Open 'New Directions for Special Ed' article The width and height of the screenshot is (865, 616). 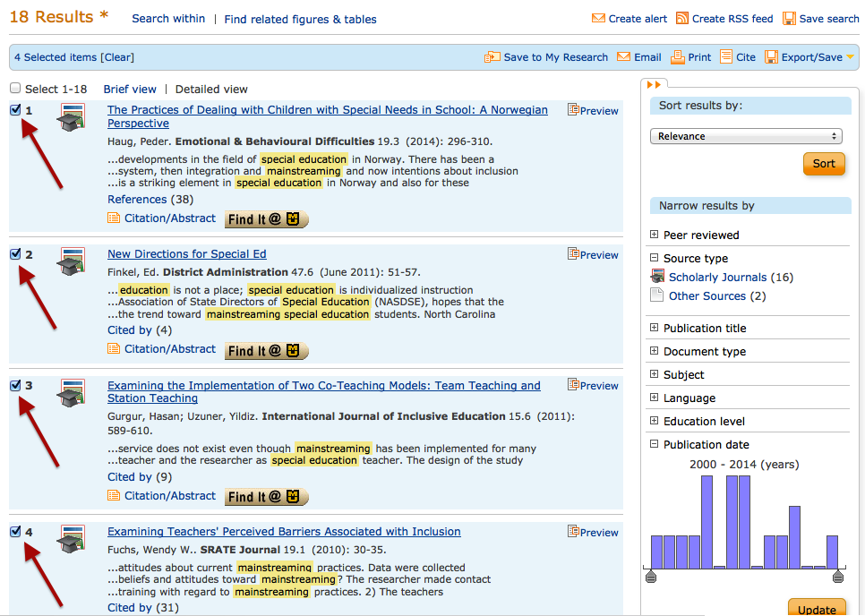(x=186, y=253)
